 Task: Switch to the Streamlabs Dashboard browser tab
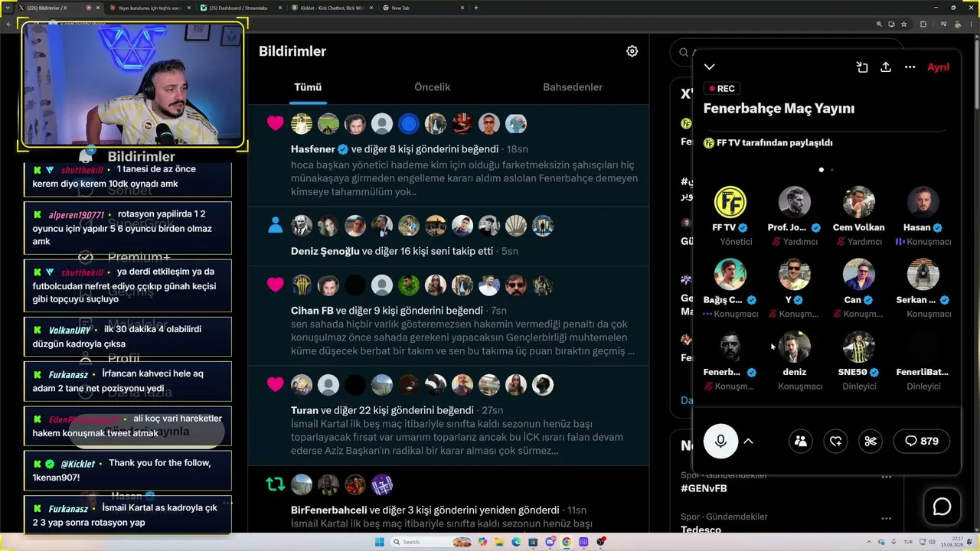pyautogui.click(x=241, y=8)
